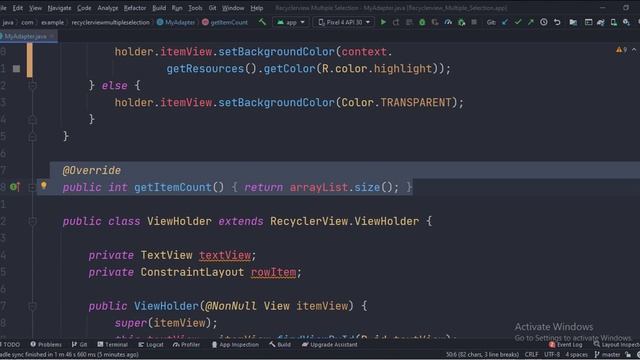Click Apply Code Changes icon

[409, 22]
